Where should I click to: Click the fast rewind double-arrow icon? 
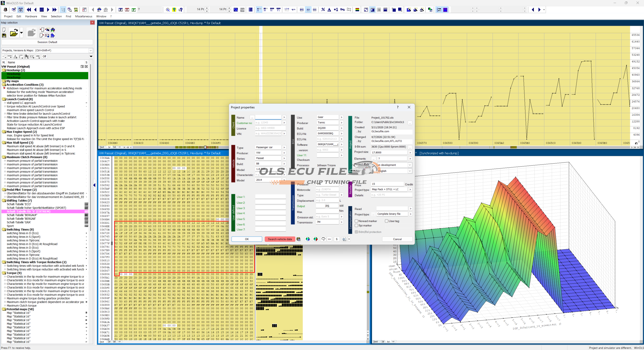click(x=29, y=10)
